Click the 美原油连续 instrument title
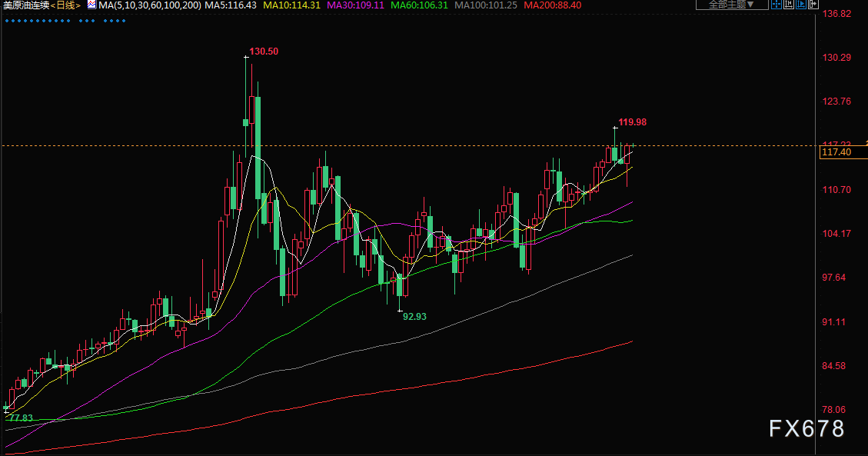The width and height of the screenshot is (868, 456). (x=26, y=5)
